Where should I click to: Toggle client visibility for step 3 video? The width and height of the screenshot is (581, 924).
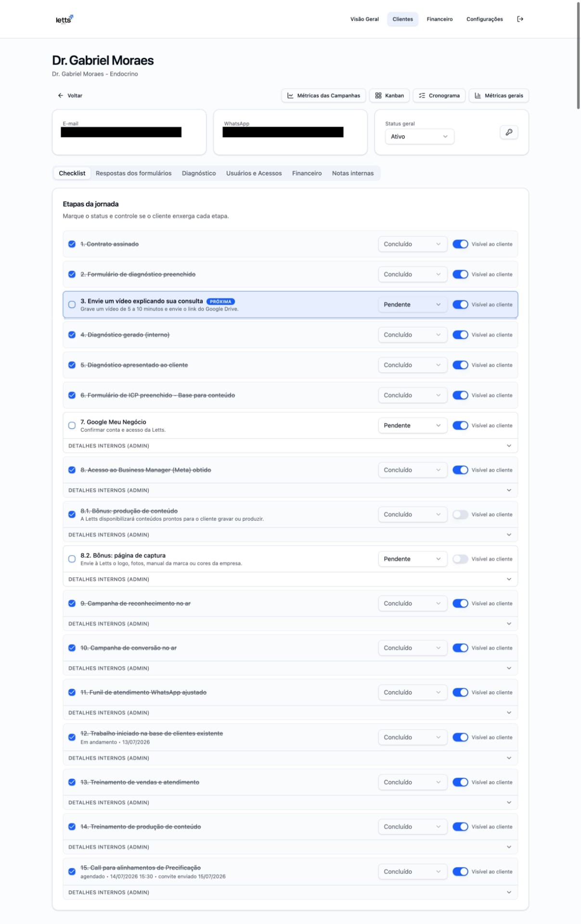tap(460, 305)
